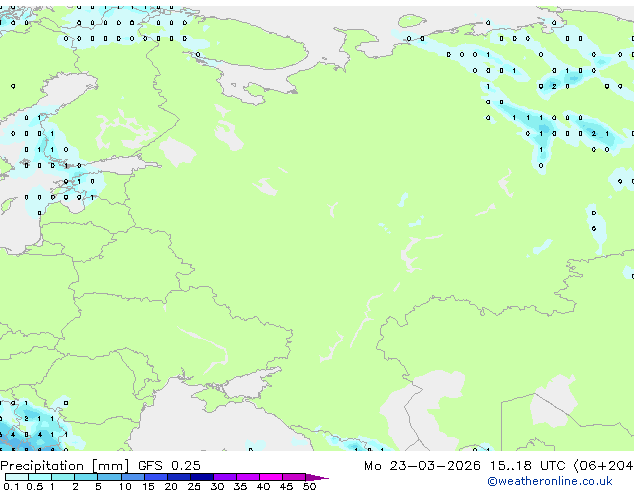Click the '0.1' legend scale label
Screen dimensions: 634x490
(x=11, y=486)
